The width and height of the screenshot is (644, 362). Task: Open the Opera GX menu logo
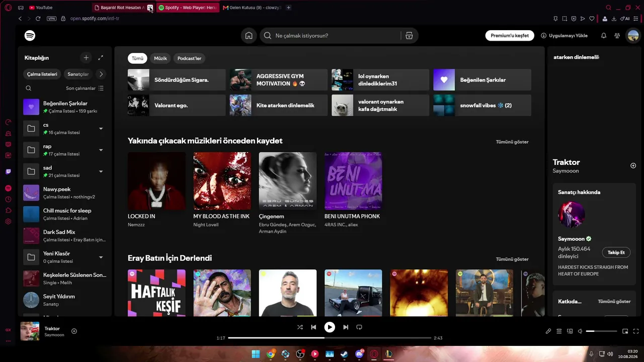[x=8, y=8]
